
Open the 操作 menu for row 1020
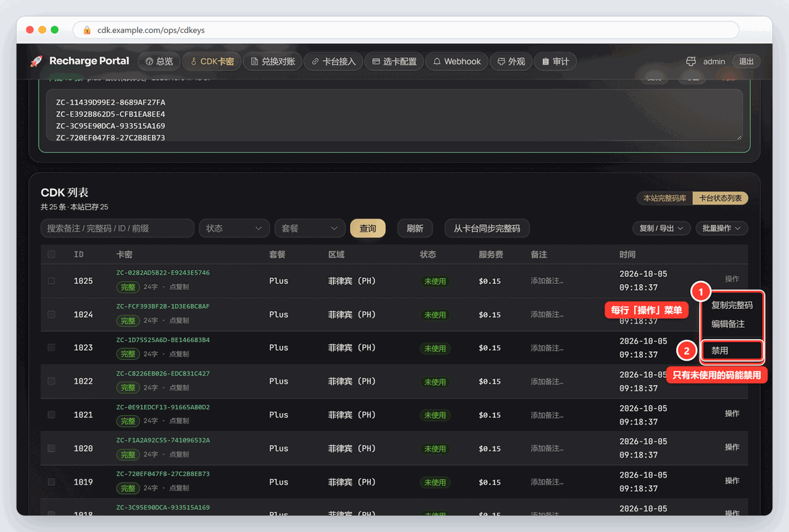pos(732,447)
